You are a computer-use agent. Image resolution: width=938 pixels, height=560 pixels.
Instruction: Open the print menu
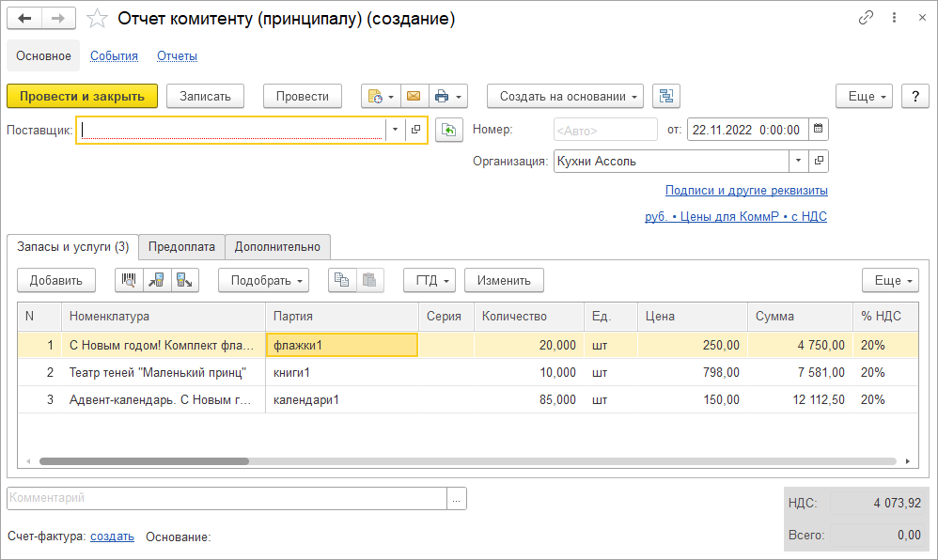point(447,96)
